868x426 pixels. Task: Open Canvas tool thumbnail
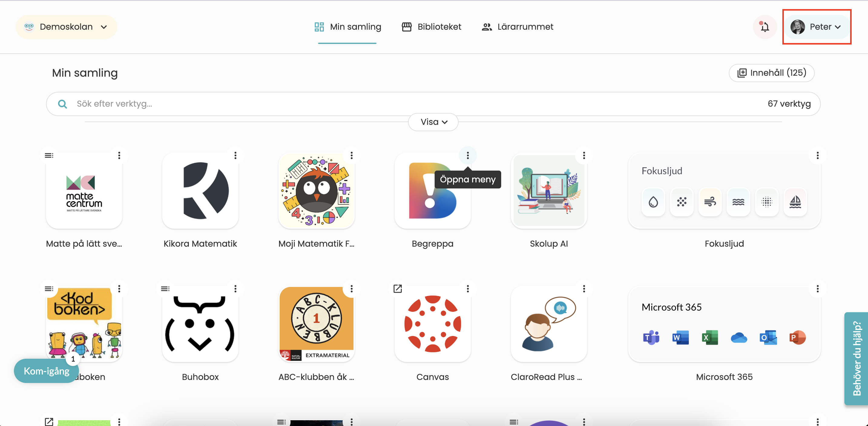[x=433, y=324]
